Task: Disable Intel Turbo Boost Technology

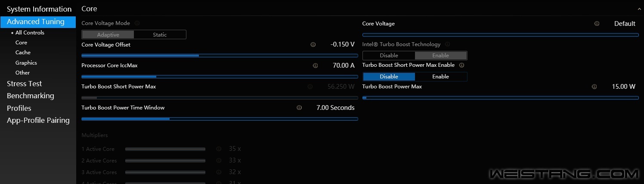Action: [x=389, y=56]
